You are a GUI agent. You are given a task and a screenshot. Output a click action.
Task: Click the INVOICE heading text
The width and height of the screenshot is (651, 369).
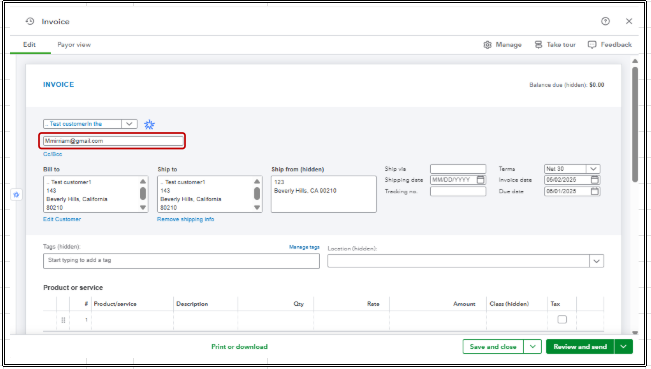tap(59, 85)
